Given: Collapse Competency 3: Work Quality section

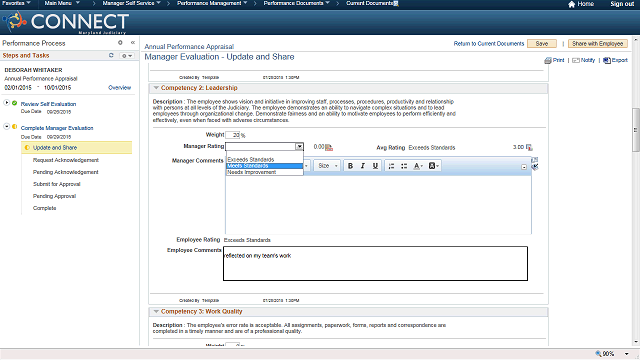Looking at the screenshot, I should point(156,311).
